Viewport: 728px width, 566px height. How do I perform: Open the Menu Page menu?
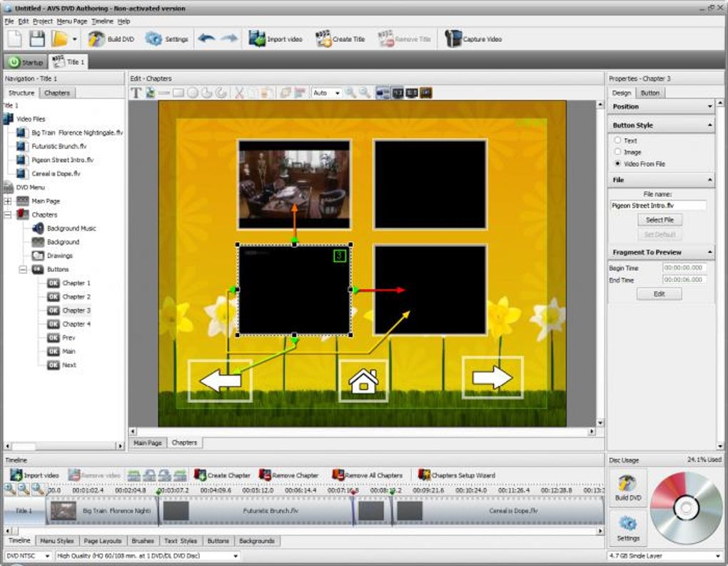click(72, 21)
